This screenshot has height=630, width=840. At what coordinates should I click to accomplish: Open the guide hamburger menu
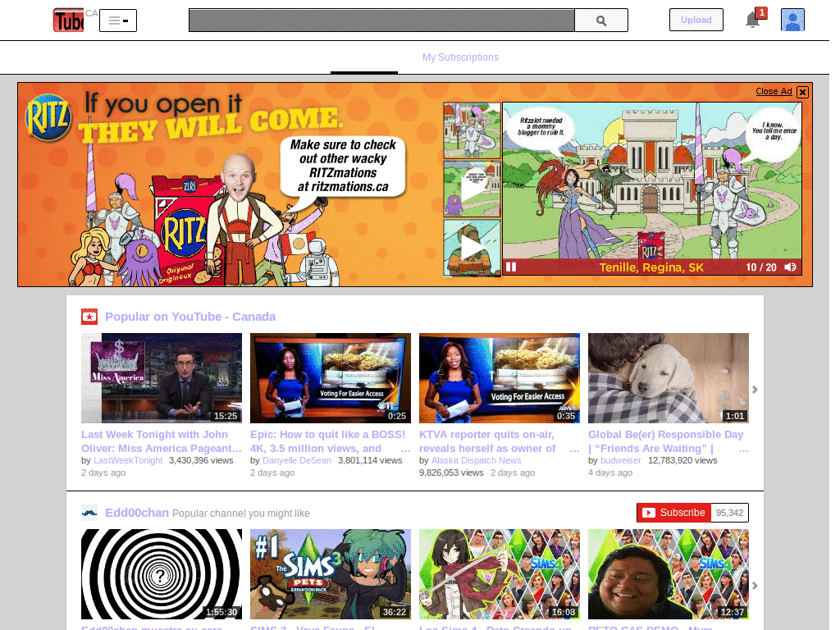pyautogui.click(x=118, y=21)
